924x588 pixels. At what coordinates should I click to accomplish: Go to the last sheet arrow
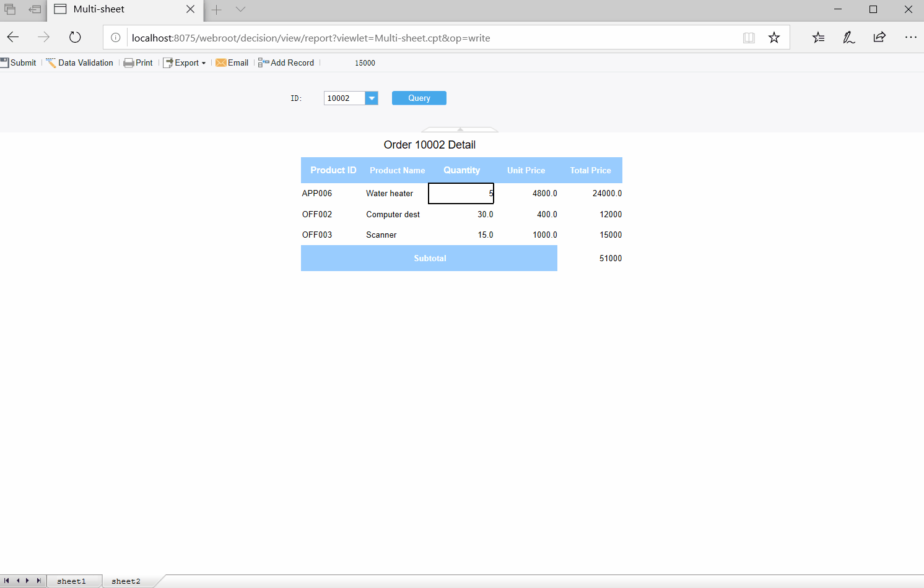click(x=38, y=581)
